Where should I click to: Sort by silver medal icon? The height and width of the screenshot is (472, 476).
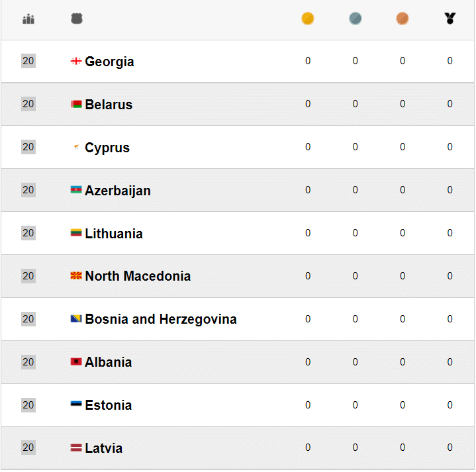(356, 19)
